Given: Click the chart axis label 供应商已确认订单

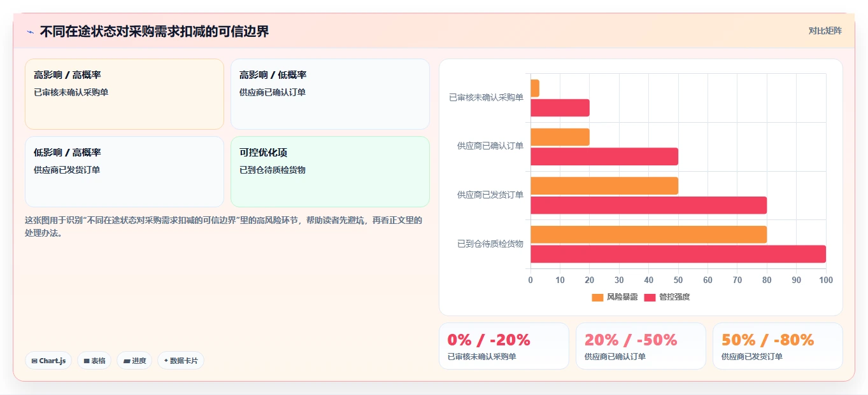Looking at the screenshot, I should 490,146.
